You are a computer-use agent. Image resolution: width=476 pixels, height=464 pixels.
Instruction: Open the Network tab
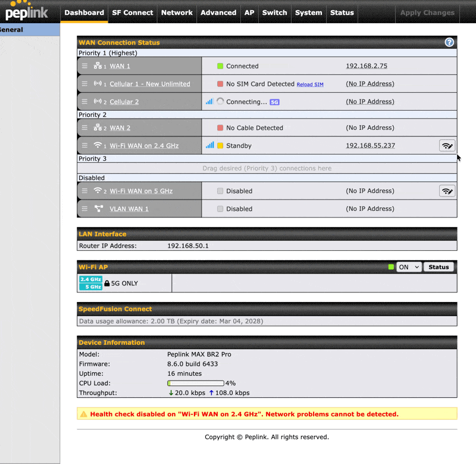(x=177, y=13)
